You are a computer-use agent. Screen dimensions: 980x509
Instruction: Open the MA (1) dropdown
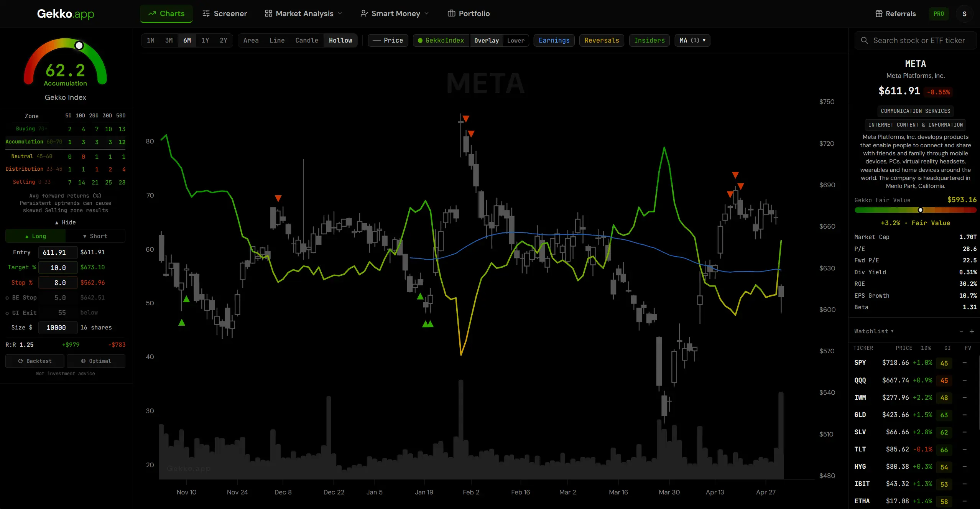click(x=692, y=40)
